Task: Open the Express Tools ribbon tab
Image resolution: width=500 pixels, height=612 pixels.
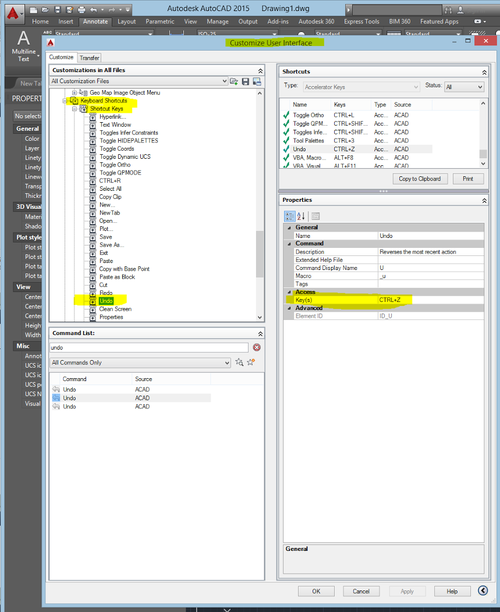Action: [361, 21]
